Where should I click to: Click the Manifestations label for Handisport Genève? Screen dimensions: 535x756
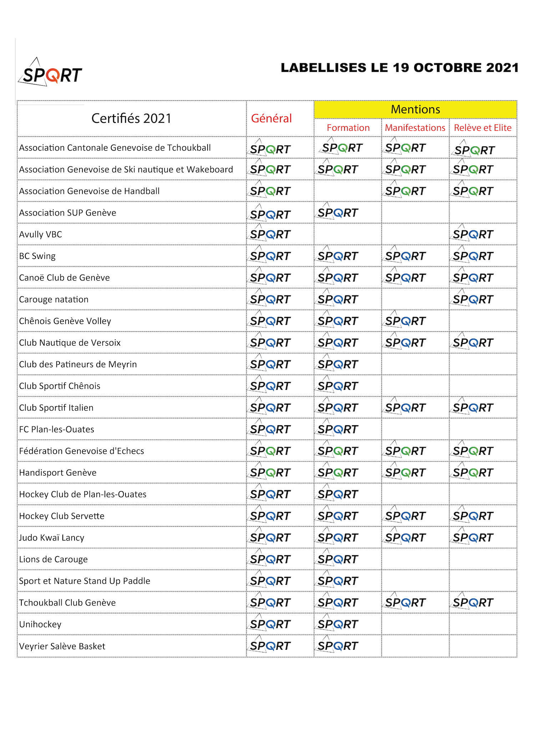coord(405,470)
